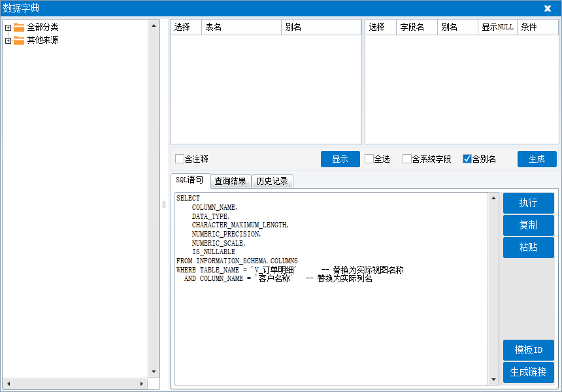Click the 表名 column header

[241, 27]
